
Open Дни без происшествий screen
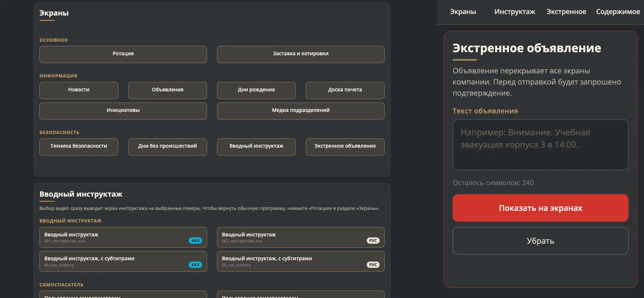coord(167,147)
